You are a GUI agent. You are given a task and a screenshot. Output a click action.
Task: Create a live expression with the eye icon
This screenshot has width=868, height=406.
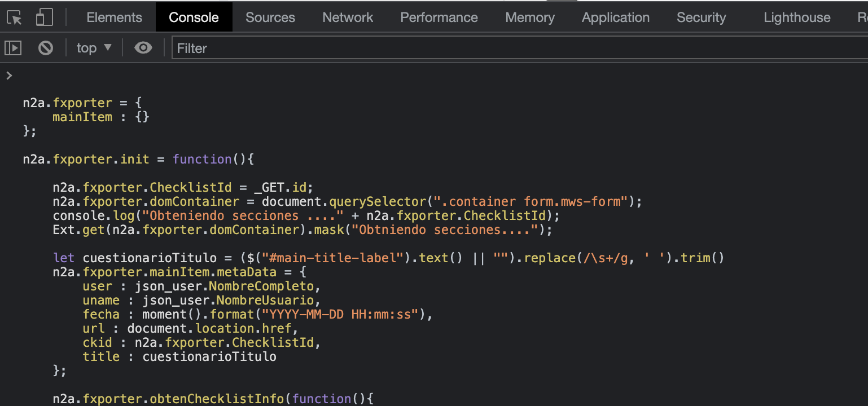(x=143, y=48)
